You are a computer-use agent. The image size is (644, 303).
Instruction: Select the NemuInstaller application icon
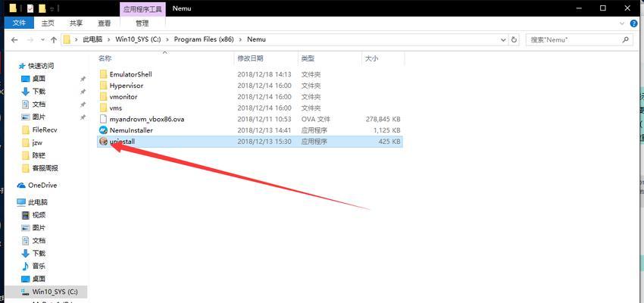tap(103, 130)
